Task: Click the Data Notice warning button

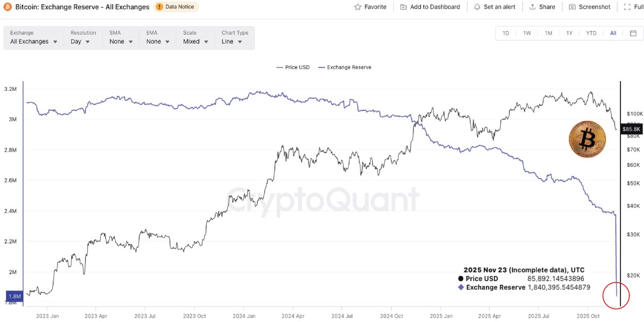Action: [176, 7]
